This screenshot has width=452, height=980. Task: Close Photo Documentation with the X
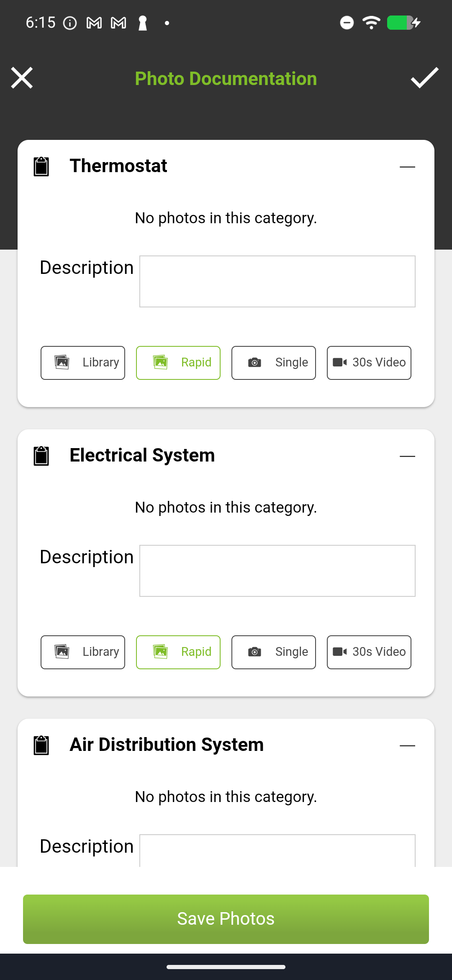pos(22,78)
